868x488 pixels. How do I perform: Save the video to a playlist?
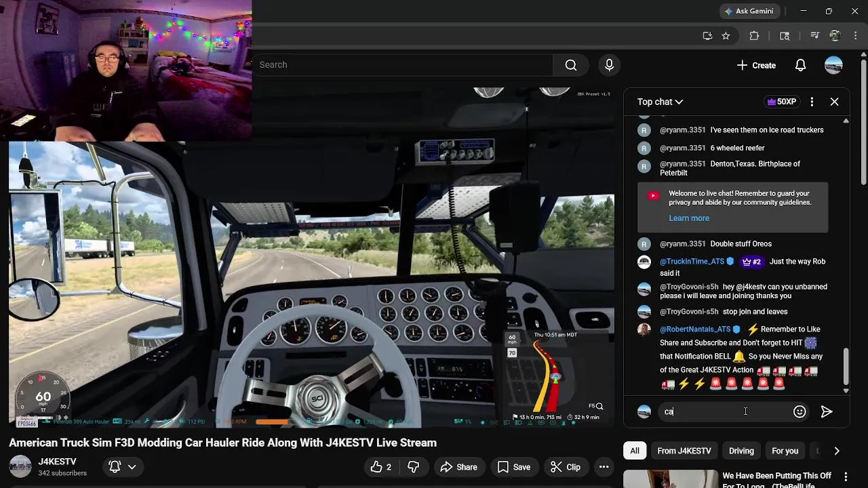tap(514, 467)
